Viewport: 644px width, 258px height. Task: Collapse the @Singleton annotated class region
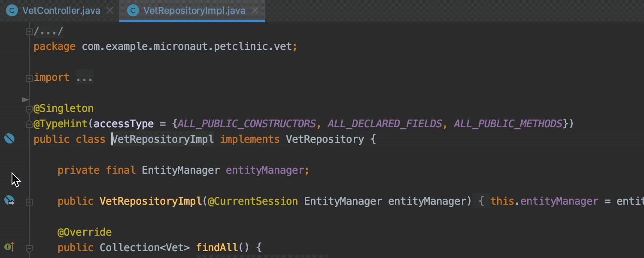(29, 109)
